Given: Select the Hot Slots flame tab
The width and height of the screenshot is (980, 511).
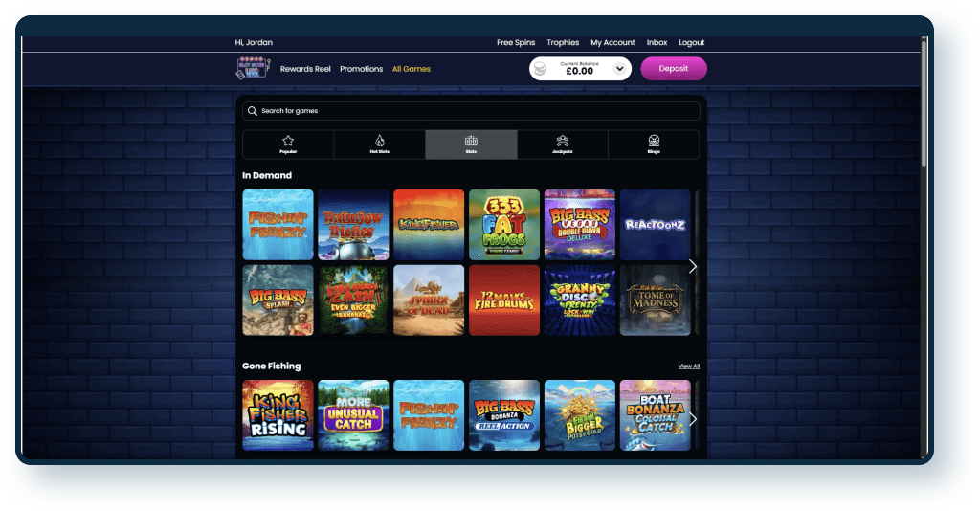Looking at the screenshot, I should 379,144.
